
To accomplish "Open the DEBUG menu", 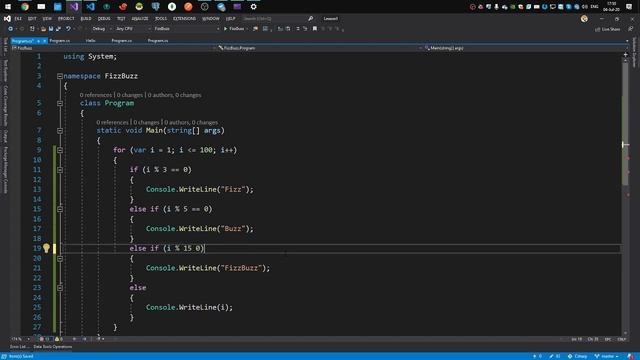I will point(104,19).
